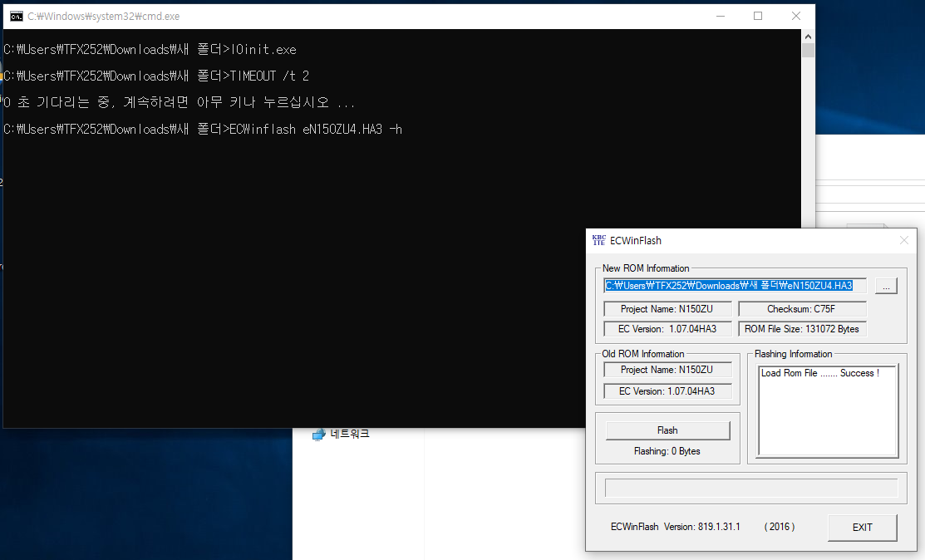Click the cmd.exe window title bar icon

point(16,17)
